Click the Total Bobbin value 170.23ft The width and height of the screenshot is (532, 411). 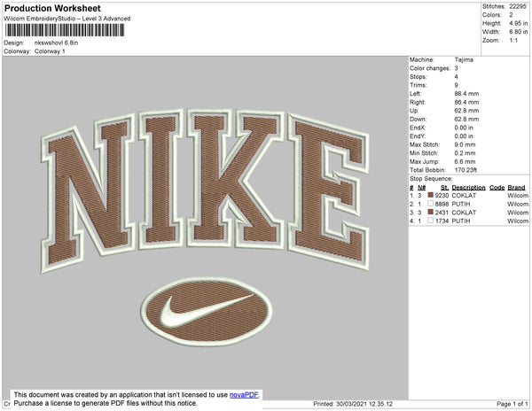pyautogui.click(x=465, y=170)
